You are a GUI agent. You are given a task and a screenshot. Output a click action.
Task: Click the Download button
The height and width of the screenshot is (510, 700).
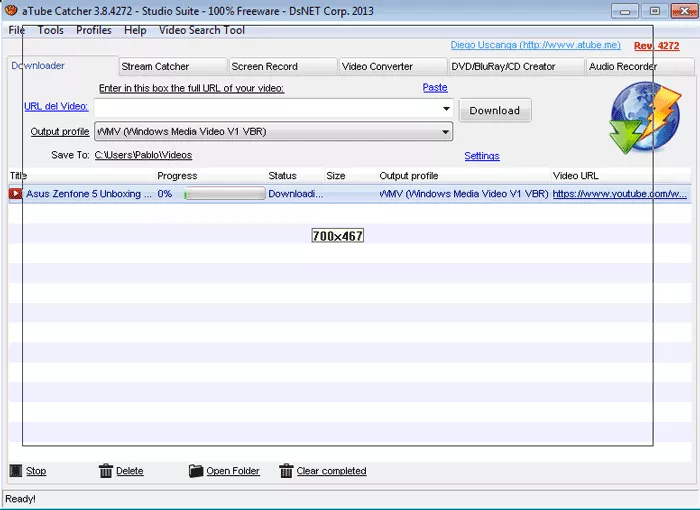tap(495, 110)
